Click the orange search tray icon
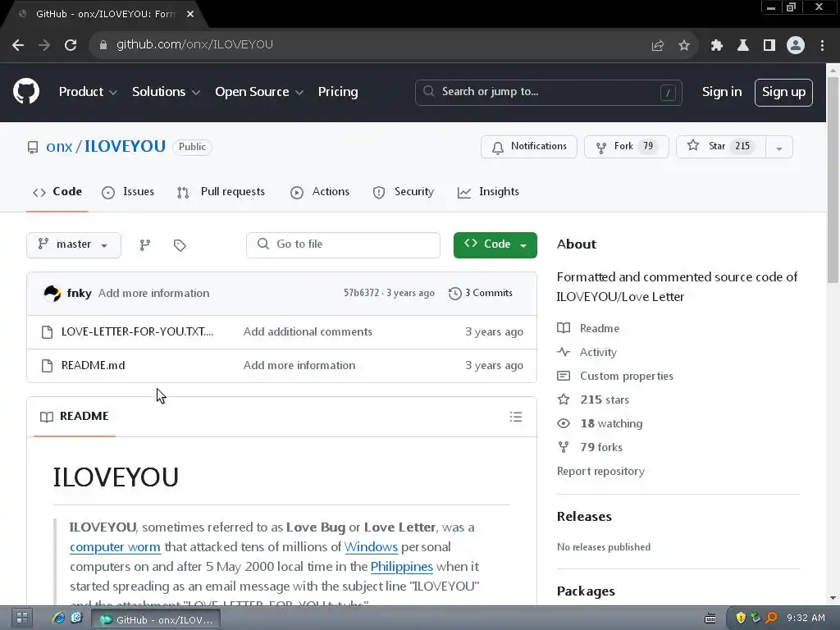840x630 pixels. pos(771,618)
